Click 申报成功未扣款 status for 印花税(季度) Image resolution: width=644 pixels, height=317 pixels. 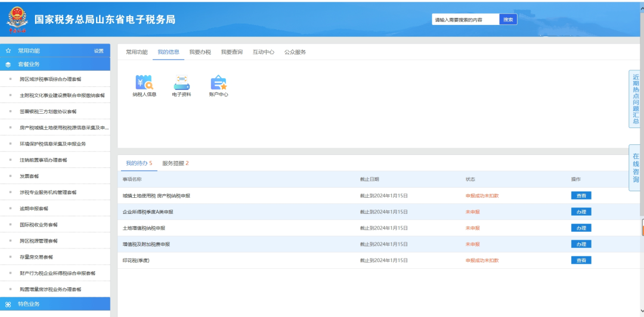(482, 260)
